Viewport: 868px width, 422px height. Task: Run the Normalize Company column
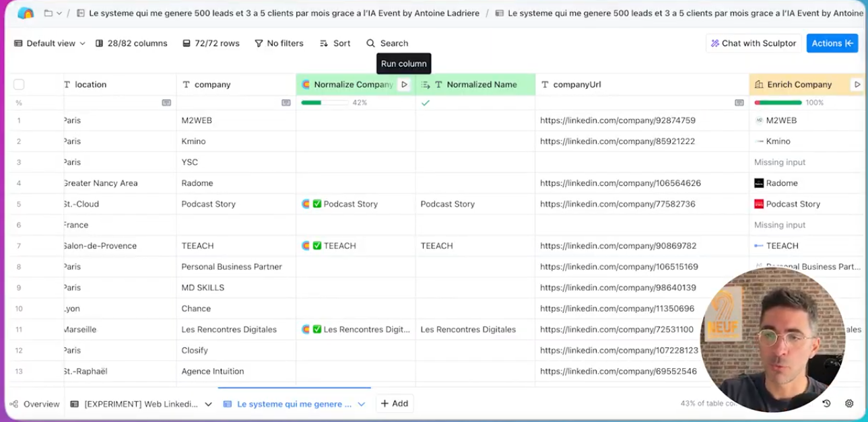point(404,84)
